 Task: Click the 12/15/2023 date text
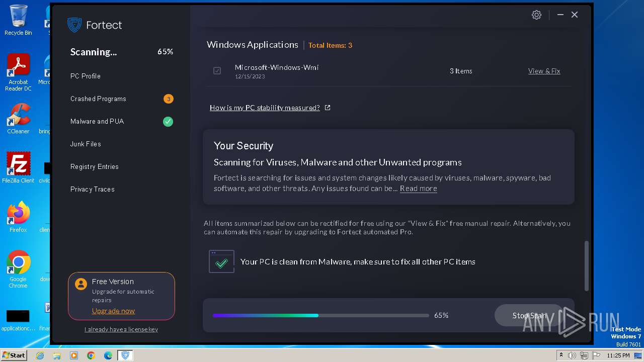pos(250,77)
